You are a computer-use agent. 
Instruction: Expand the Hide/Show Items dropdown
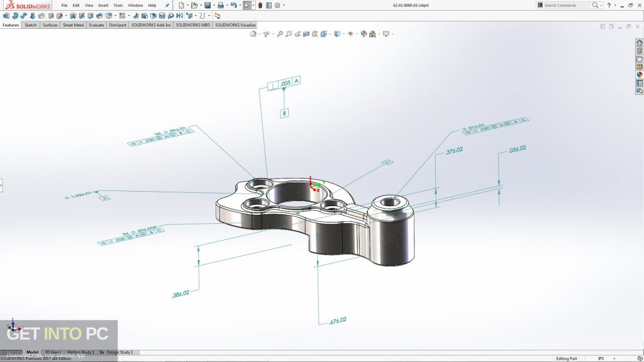pos(356,34)
